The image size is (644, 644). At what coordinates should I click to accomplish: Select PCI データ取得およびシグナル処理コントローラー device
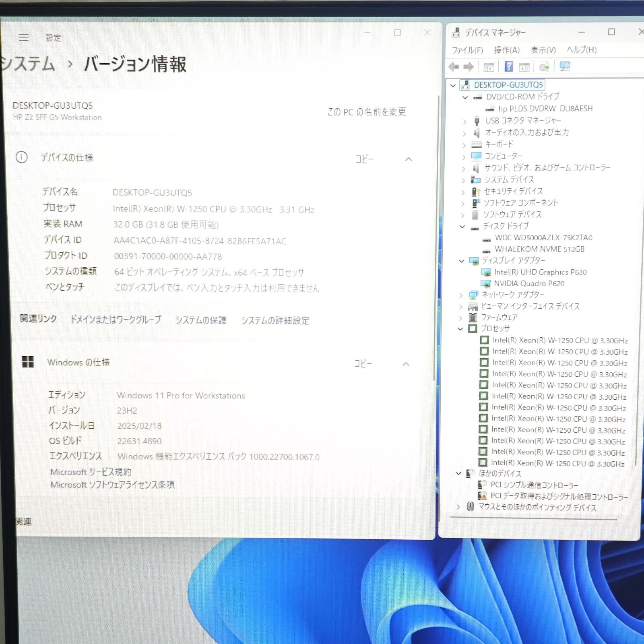coord(559,497)
